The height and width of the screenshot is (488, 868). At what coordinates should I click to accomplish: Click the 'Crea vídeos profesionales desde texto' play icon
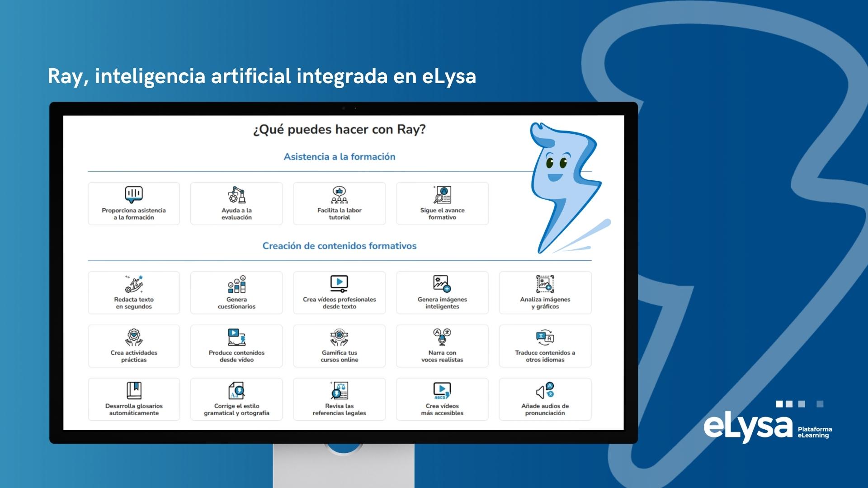point(339,284)
